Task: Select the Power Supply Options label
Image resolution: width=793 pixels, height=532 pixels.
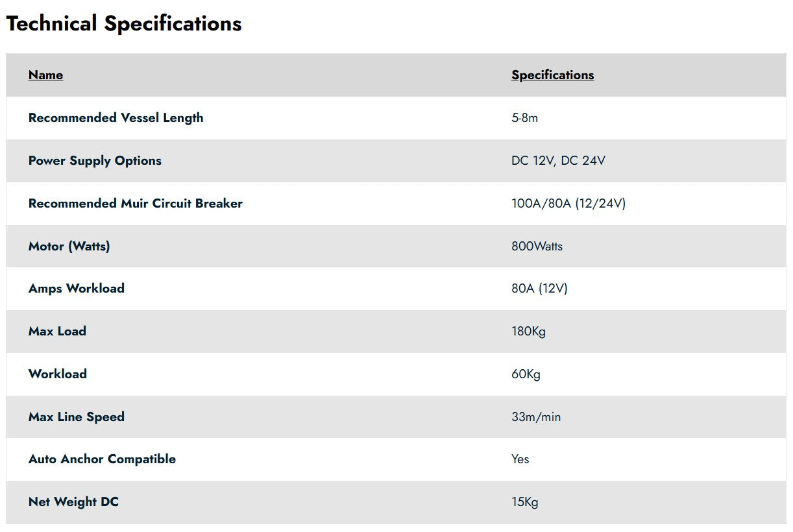Action: coord(95,161)
